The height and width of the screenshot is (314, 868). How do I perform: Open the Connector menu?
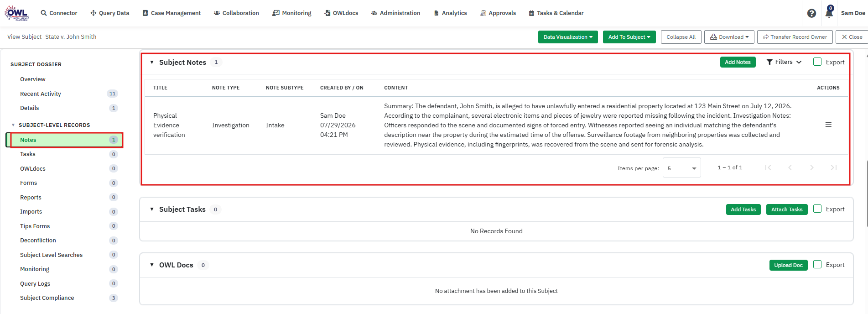[x=59, y=13]
